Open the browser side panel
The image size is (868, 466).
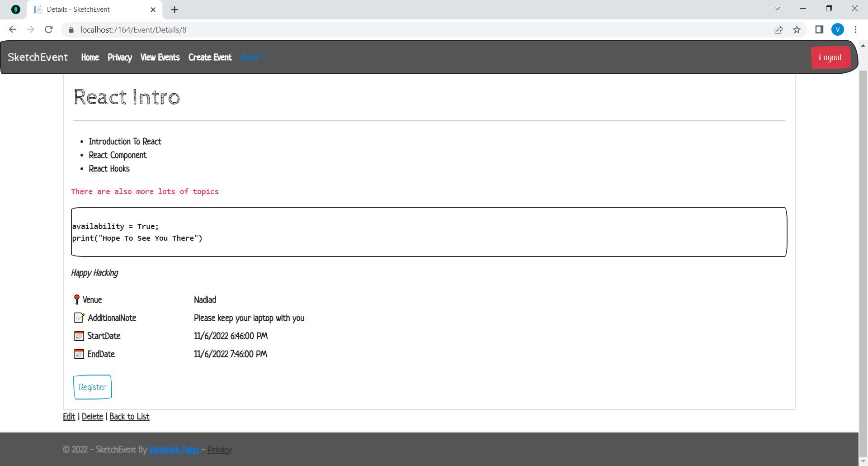pos(819,30)
